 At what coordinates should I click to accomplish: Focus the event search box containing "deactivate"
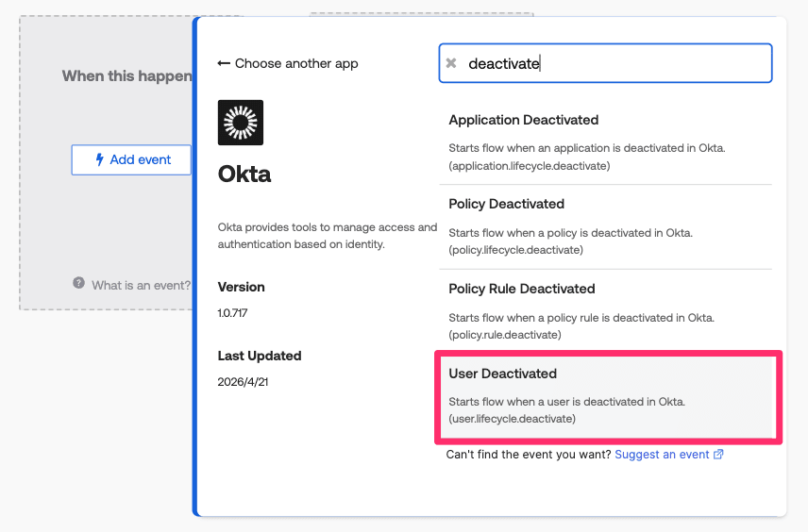(614, 63)
